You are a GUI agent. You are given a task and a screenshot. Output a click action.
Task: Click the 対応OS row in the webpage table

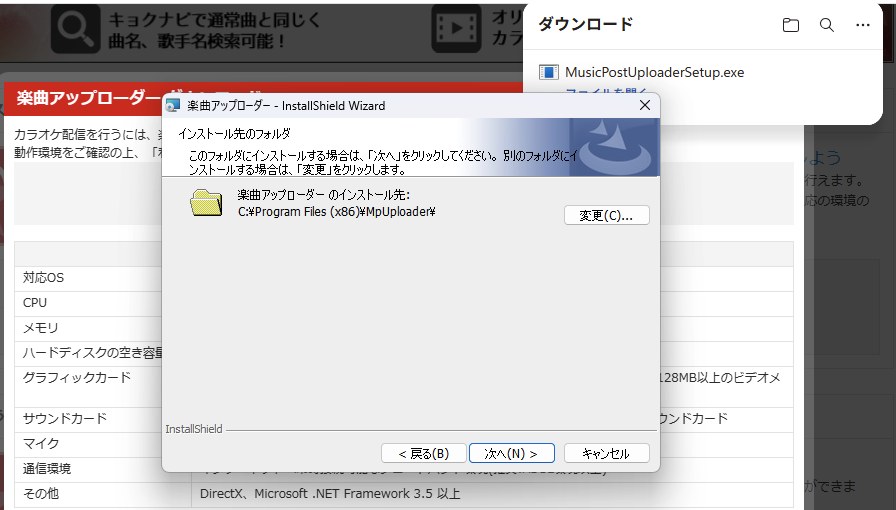[x=43, y=278]
